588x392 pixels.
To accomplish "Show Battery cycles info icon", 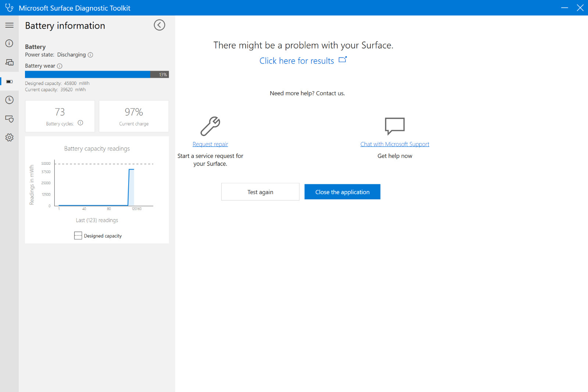I will tap(80, 123).
